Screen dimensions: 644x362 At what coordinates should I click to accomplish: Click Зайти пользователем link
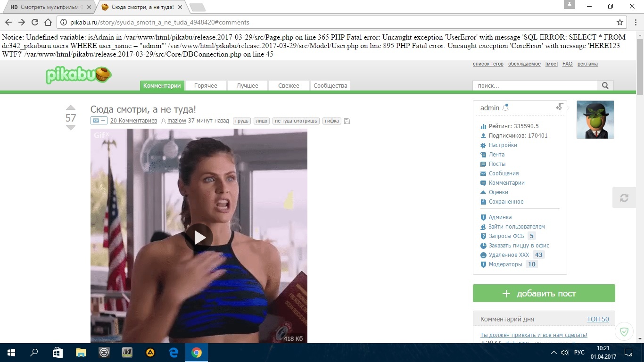click(x=517, y=227)
